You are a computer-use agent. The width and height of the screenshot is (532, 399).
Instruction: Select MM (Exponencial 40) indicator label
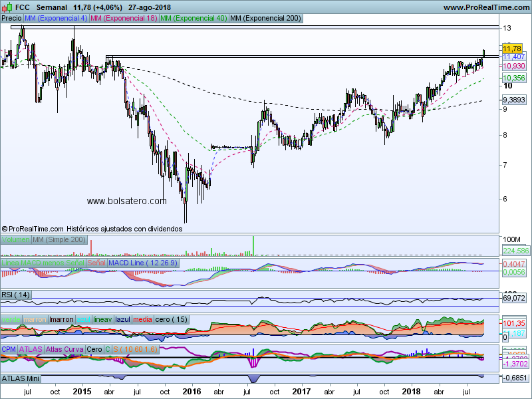click(x=194, y=19)
